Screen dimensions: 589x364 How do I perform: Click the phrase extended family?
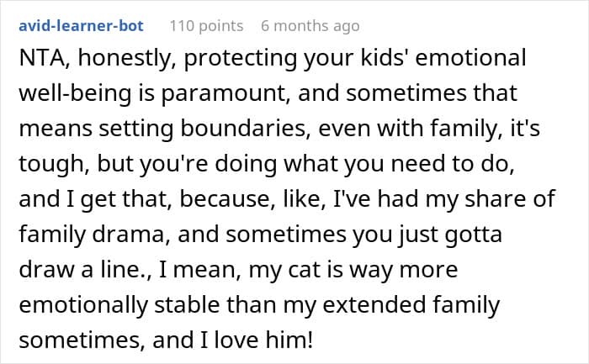coord(411,305)
